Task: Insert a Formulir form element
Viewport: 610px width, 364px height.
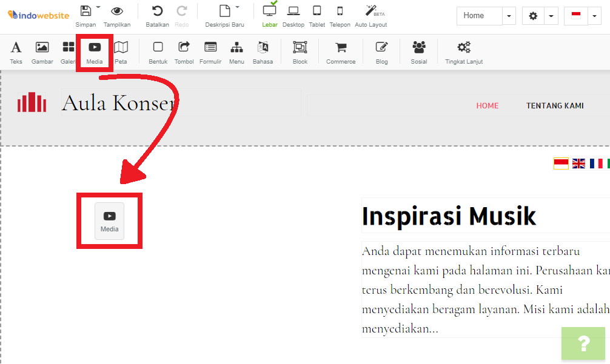Action: tap(210, 52)
